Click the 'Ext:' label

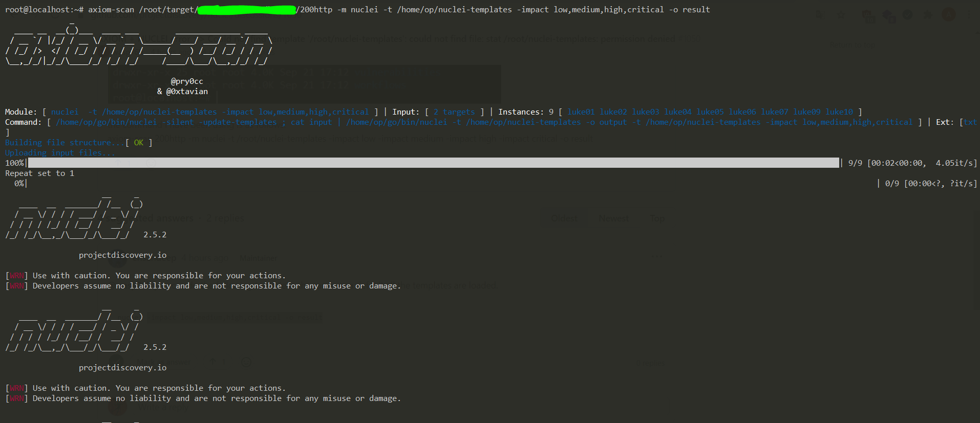point(945,122)
